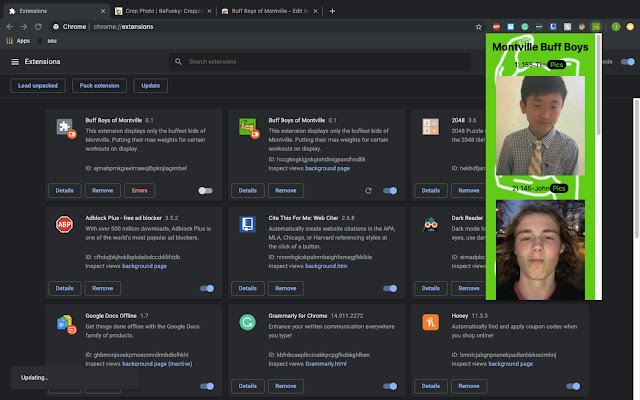Close the Buff Boys of Montville Edit tab
Screen dimensions: 640x400
pos(316,11)
